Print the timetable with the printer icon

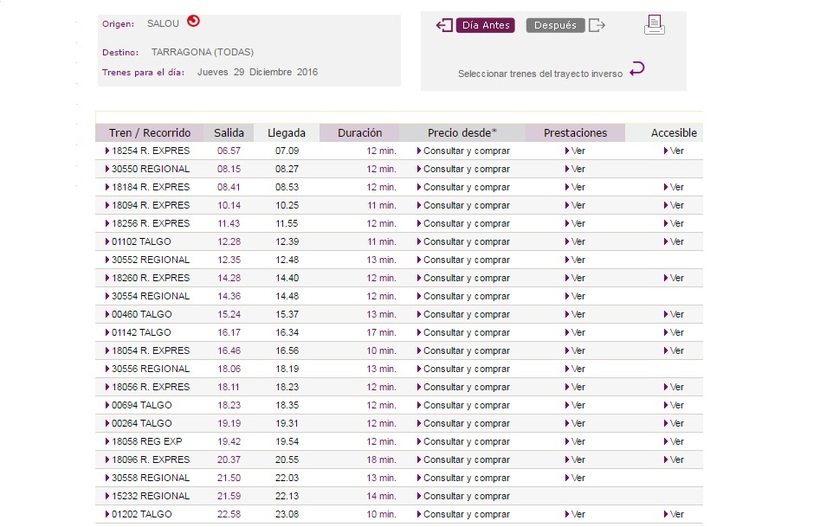(x=654, y=25)
